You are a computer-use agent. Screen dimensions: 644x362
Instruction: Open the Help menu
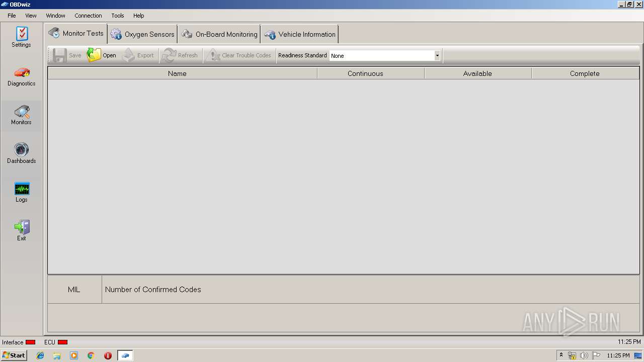[x=139, y=16]
